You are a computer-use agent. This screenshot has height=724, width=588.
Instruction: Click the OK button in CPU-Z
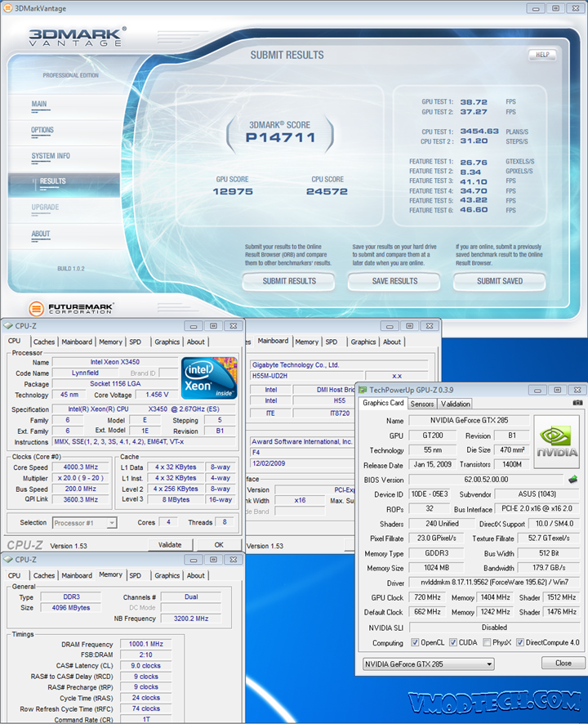(219, 545)
